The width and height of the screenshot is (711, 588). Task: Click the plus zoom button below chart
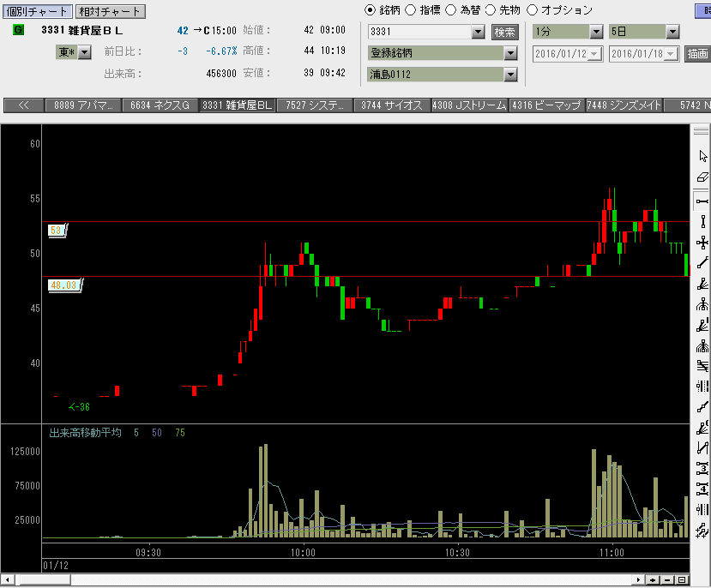click(653, 579)
